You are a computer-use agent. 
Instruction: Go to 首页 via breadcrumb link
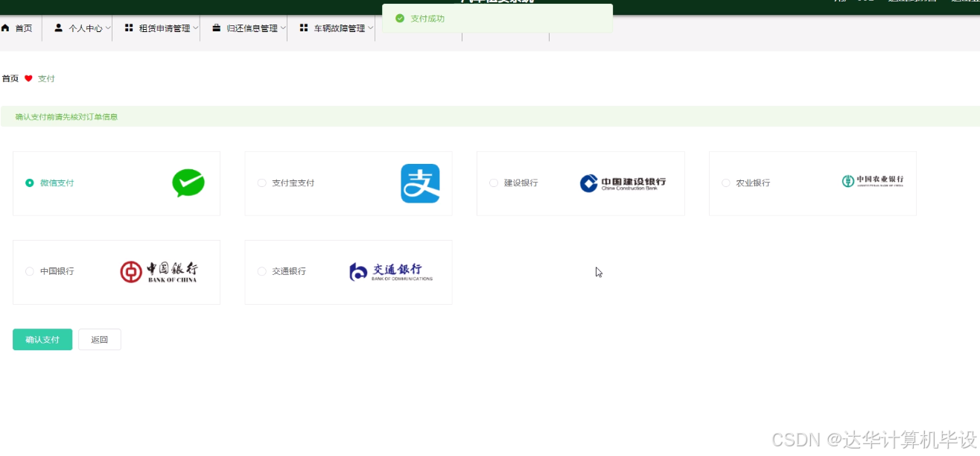pos(10,78)
